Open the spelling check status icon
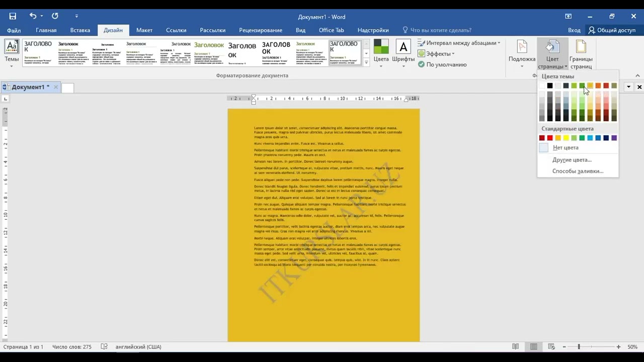 pos(104,347)
